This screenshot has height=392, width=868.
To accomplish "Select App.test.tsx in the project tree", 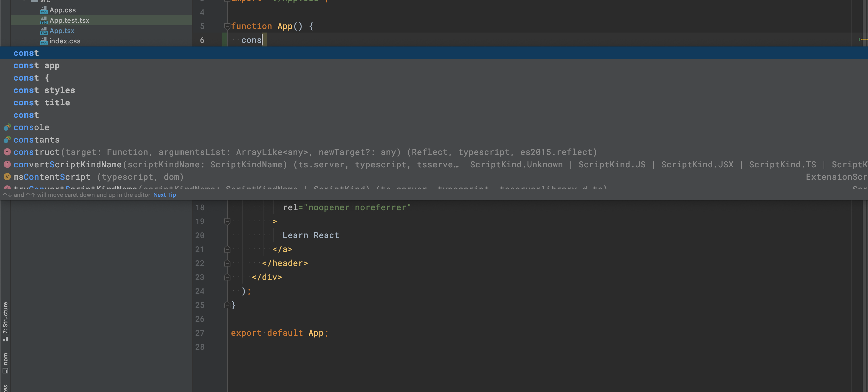I will [69, 20].
